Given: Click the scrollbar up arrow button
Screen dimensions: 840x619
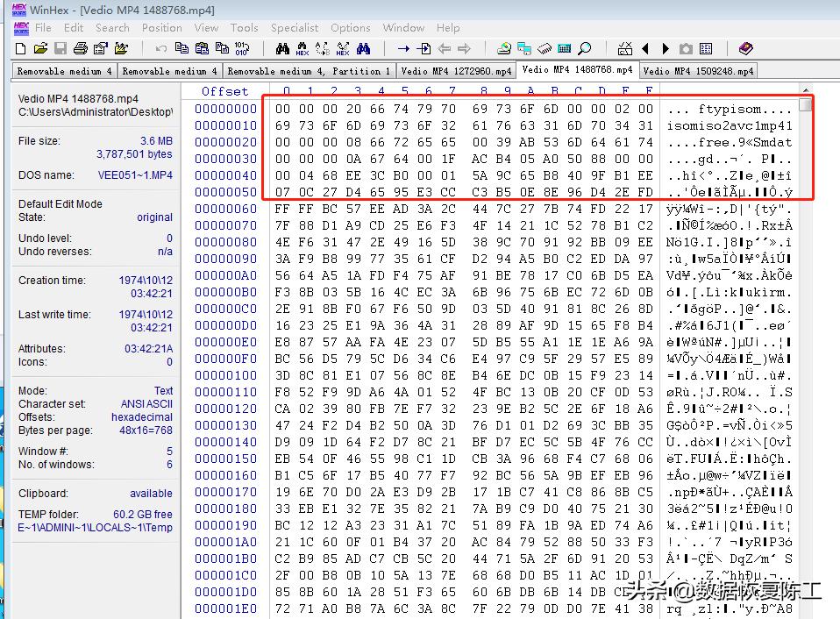Looking at the screenshot, I should coord(806,90).
